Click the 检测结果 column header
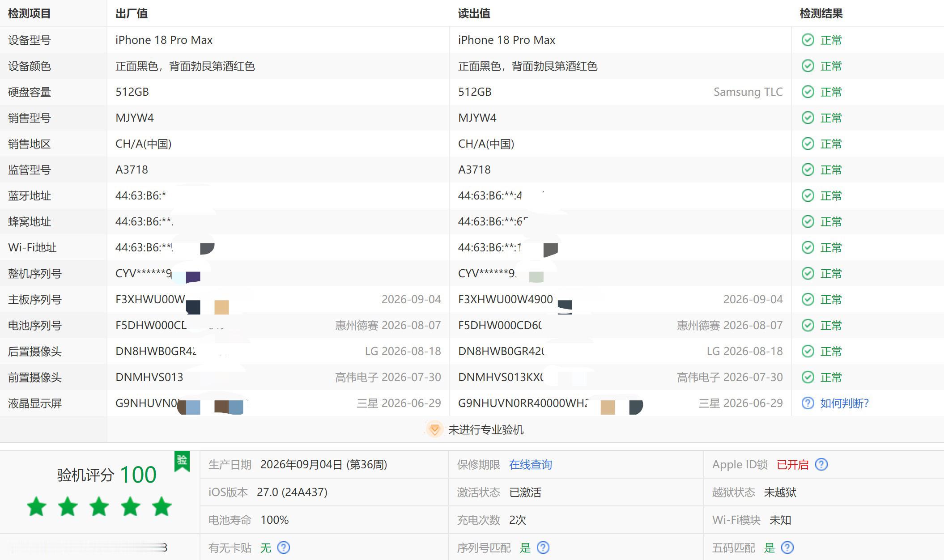The width and height of the screenshot is (944, 560). 821,13
